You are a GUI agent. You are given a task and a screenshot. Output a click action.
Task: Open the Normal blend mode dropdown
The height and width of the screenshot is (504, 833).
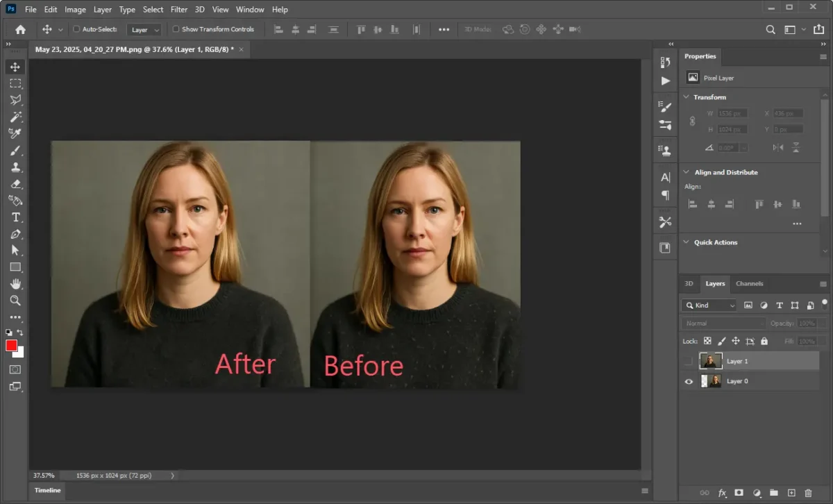click(724, 324)
